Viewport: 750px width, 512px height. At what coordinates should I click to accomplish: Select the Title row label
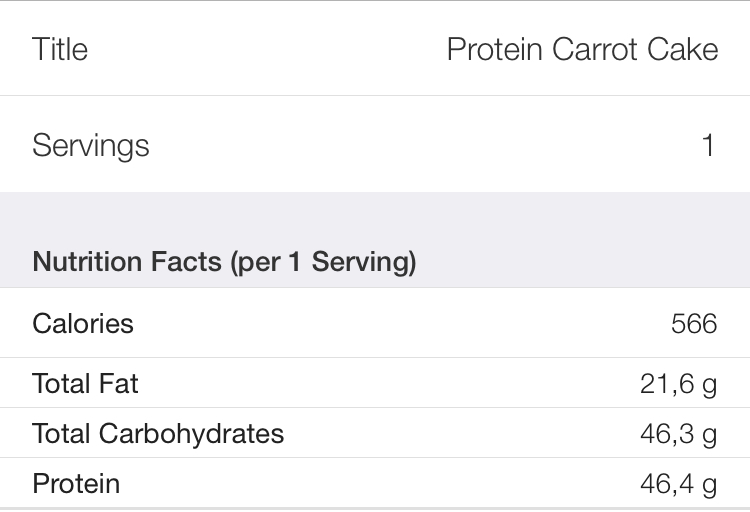click(x=60, y=49)
